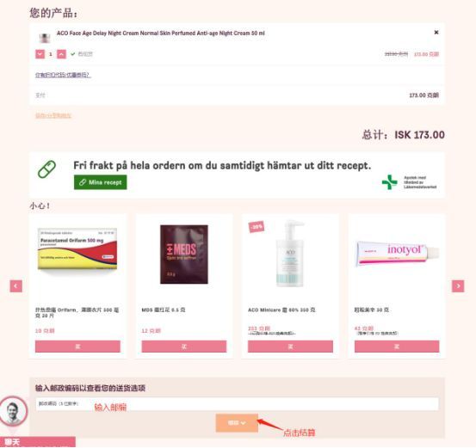Click the postal code input field

click(237, 404)
